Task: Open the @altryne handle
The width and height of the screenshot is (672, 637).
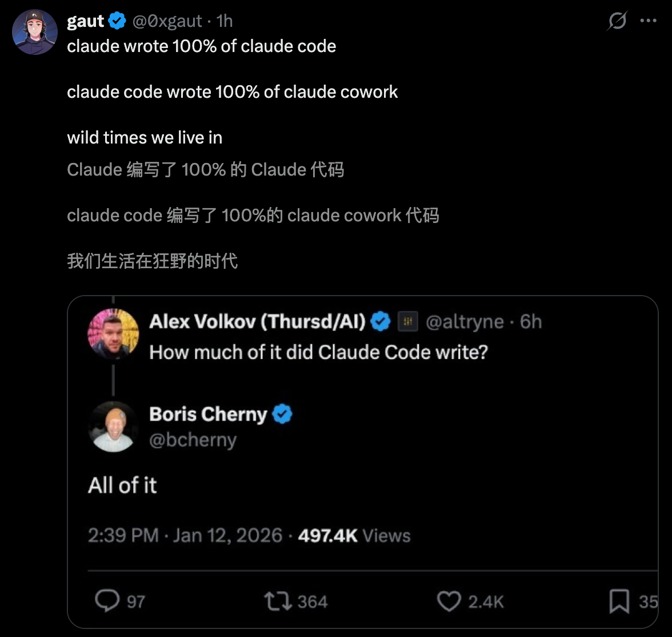Action: click(x=465, y=322)
